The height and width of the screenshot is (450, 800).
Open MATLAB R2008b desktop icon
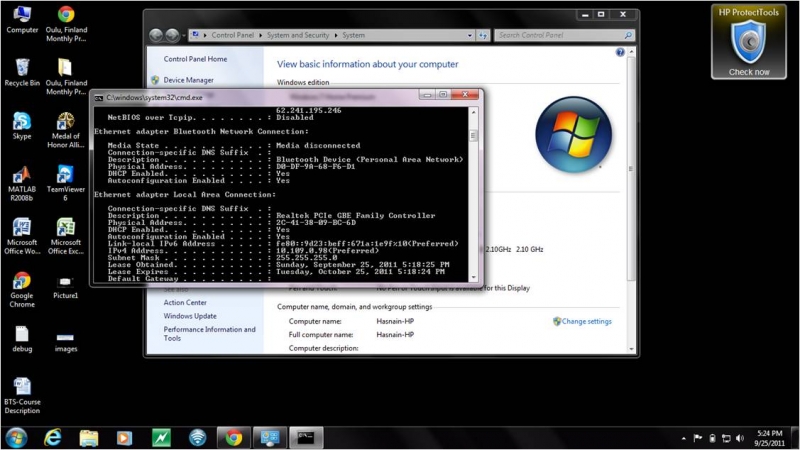point(21,179)
